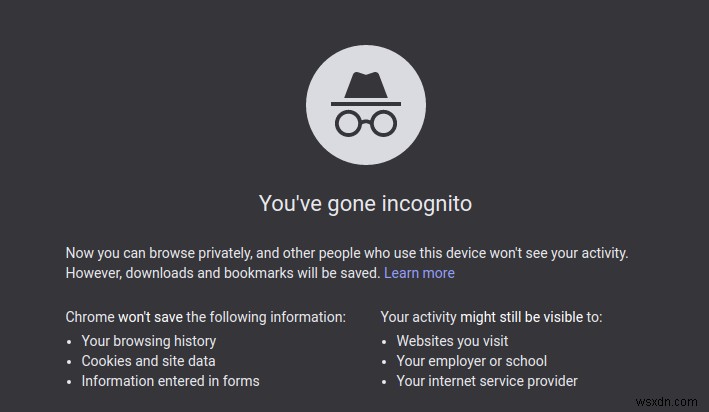
Task: Select "Information entered in forms" list item
Action: [x=170, y=381]
